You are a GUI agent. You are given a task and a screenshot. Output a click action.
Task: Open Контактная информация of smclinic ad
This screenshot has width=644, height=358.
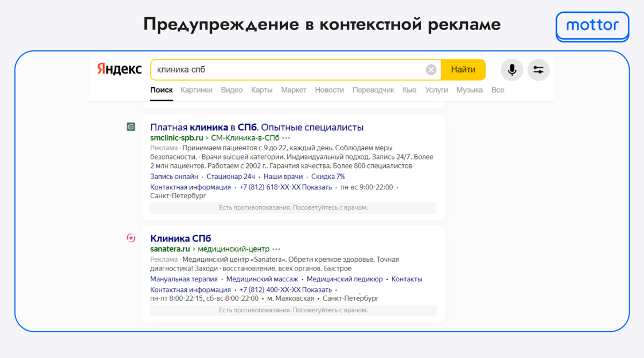pos(191,187)
